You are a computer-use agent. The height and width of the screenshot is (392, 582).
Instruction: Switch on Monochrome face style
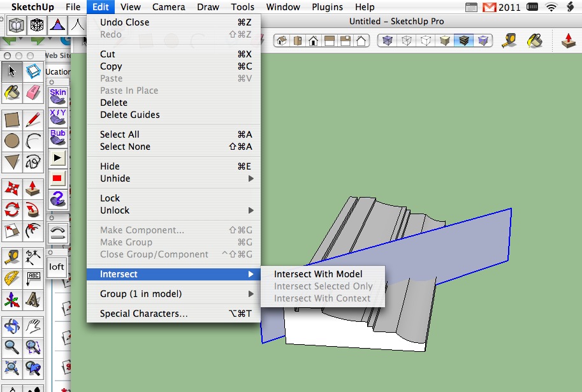[484, 41]
